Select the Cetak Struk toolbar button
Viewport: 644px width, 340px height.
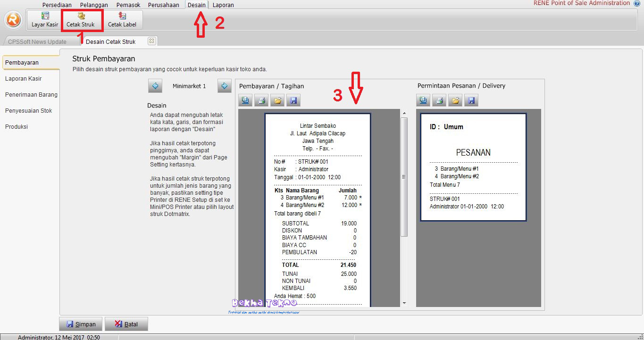[81, 20]
